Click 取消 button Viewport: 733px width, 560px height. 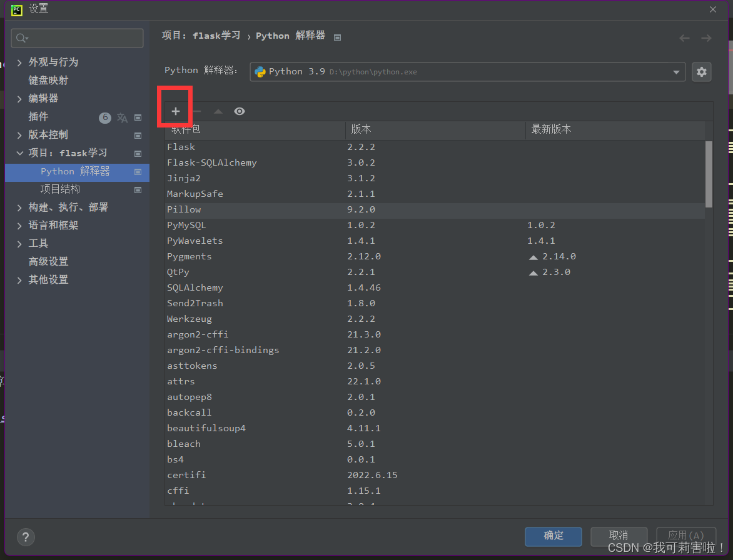point(619,536)
